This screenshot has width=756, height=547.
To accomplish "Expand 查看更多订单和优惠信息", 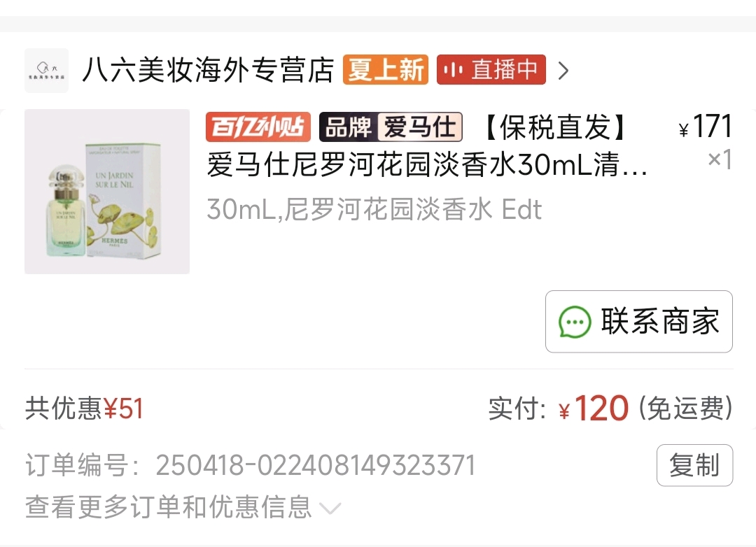I will [183, 507].
